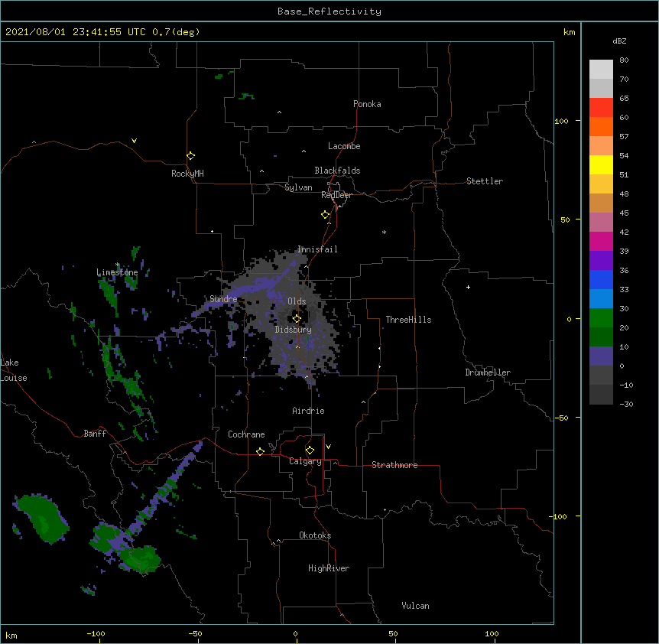Click the RedDeer city label
Screen dimensions: 659x644
[x=337, y=195]
